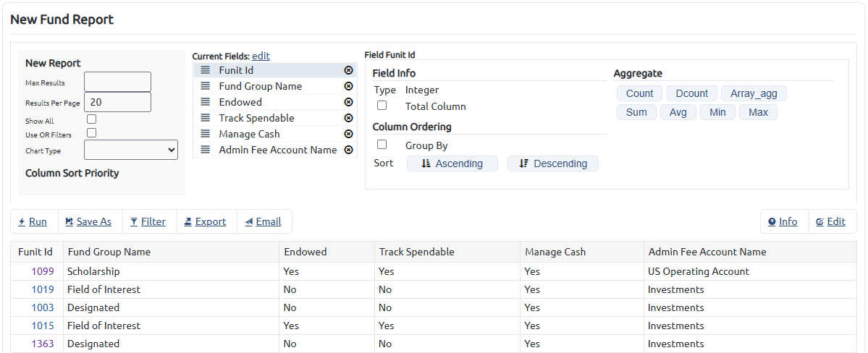Click the Funit Id column header

click(35, 252)
